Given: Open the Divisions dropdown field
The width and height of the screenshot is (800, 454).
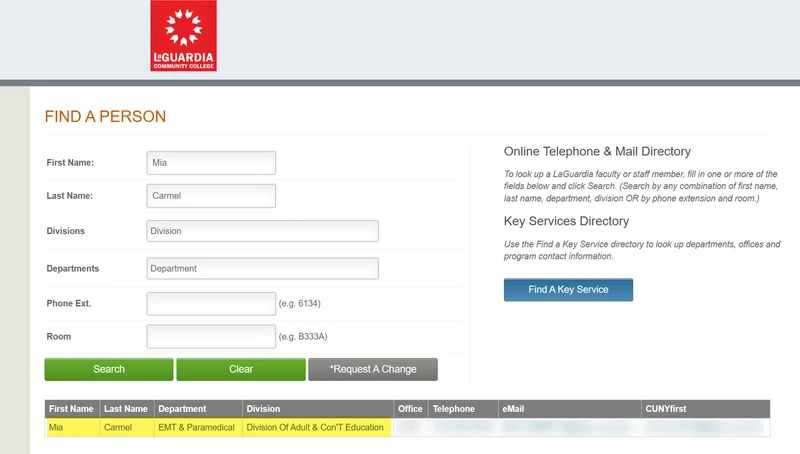Looking at the screenshot, I should [263, 231].
